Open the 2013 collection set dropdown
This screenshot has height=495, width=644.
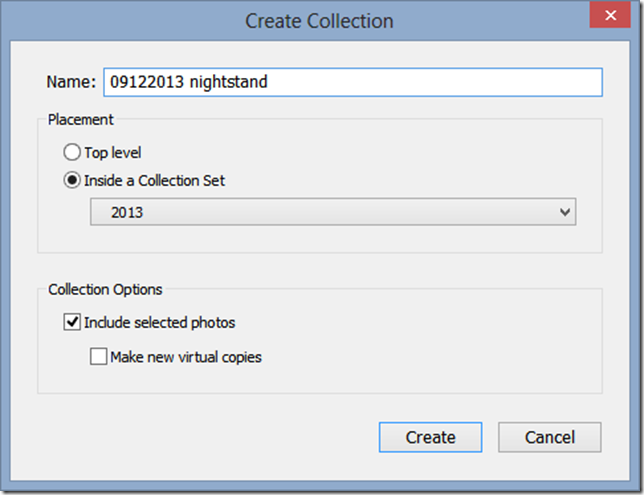click(333, 212)
